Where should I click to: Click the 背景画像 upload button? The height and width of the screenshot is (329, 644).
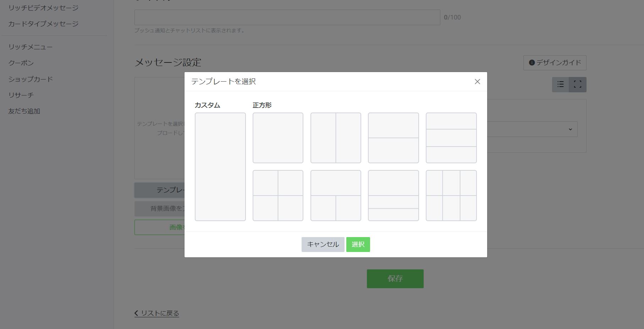point(159,209)
